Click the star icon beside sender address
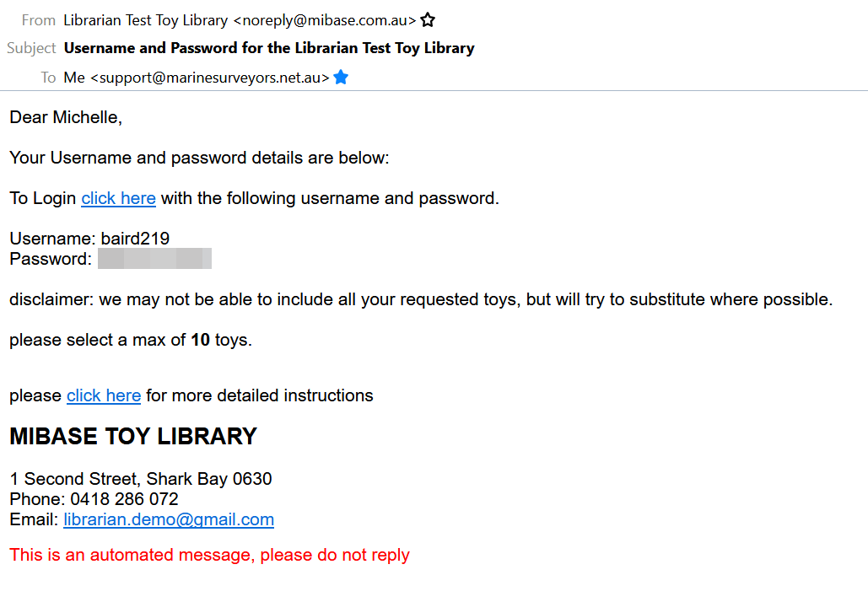This screenshot has width=868, height=602. [x=428, y=19]
